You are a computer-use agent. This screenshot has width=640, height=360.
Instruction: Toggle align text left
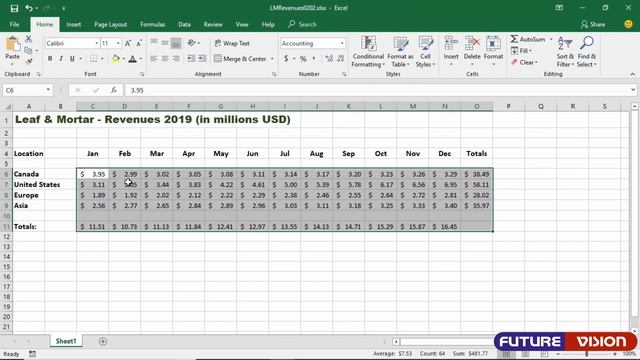pyautogui.click(x=154, y=59)
